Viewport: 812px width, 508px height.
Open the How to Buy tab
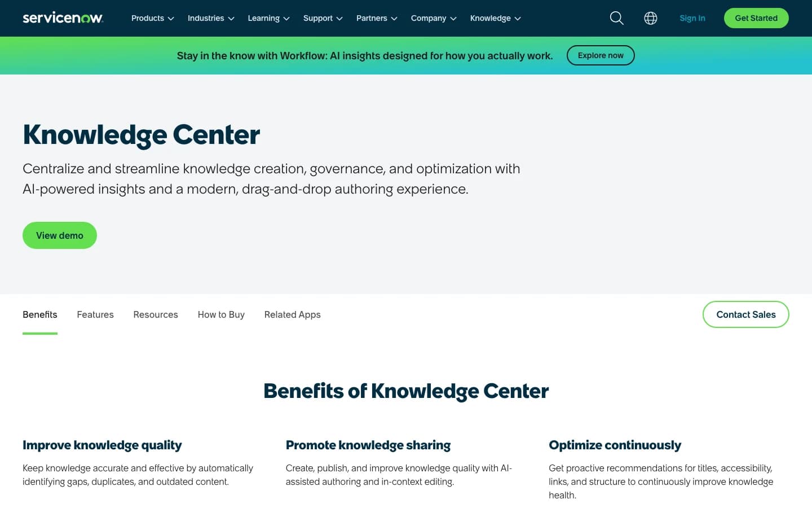click(221, 314)
